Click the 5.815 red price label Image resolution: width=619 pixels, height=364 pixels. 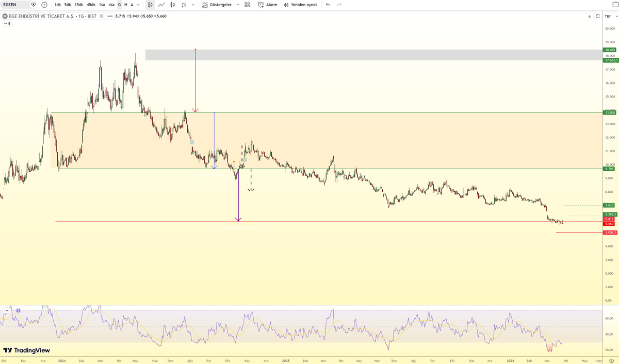(608, 219)
